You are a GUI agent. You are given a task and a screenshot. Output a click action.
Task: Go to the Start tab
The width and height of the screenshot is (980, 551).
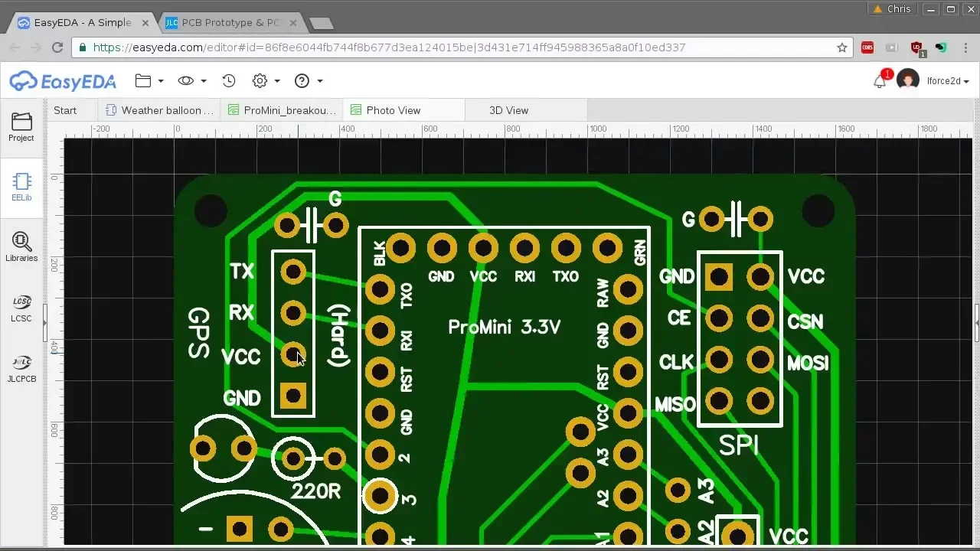[x=65, y=110]
